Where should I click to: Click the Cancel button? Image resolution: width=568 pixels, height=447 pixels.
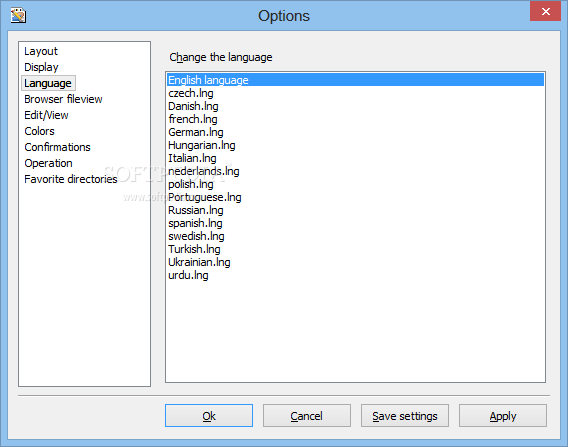307,415
